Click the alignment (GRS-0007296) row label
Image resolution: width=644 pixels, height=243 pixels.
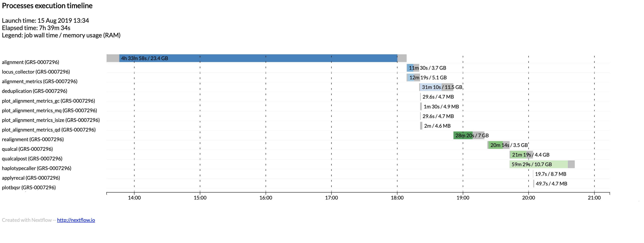(x=31, y=62)
